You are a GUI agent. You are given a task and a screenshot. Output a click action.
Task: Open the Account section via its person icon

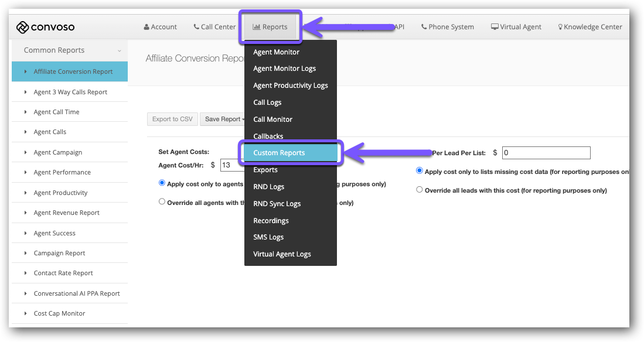pos(145,26)
